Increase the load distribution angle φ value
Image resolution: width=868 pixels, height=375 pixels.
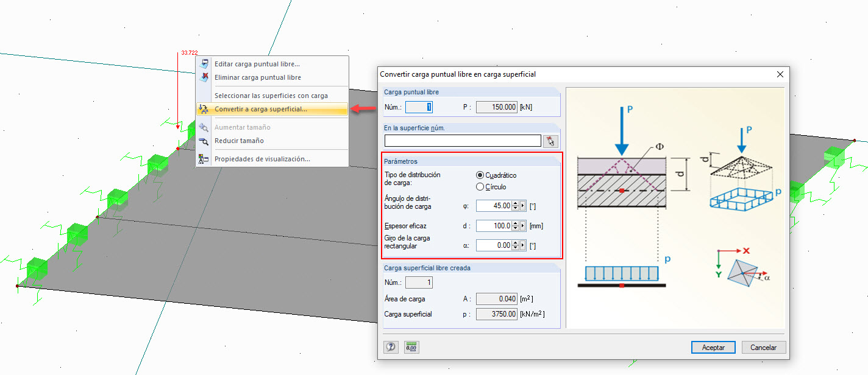click(x=515, y=203)
